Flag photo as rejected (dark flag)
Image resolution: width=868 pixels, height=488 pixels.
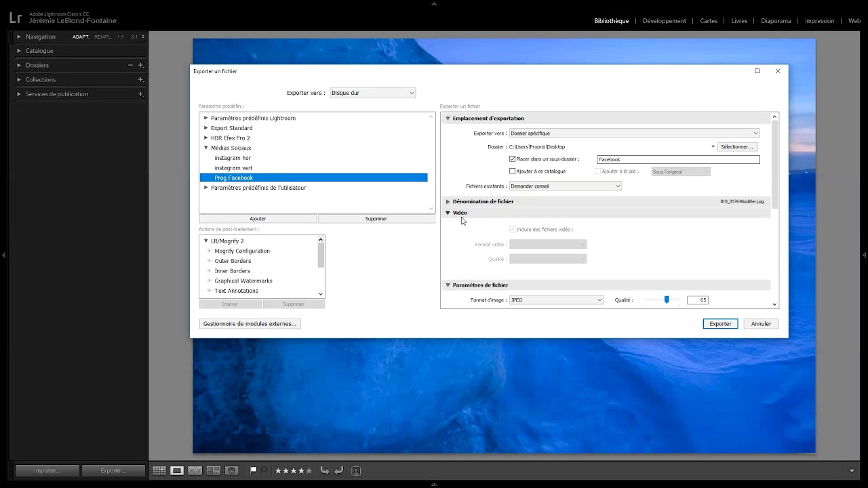point(264,470)
